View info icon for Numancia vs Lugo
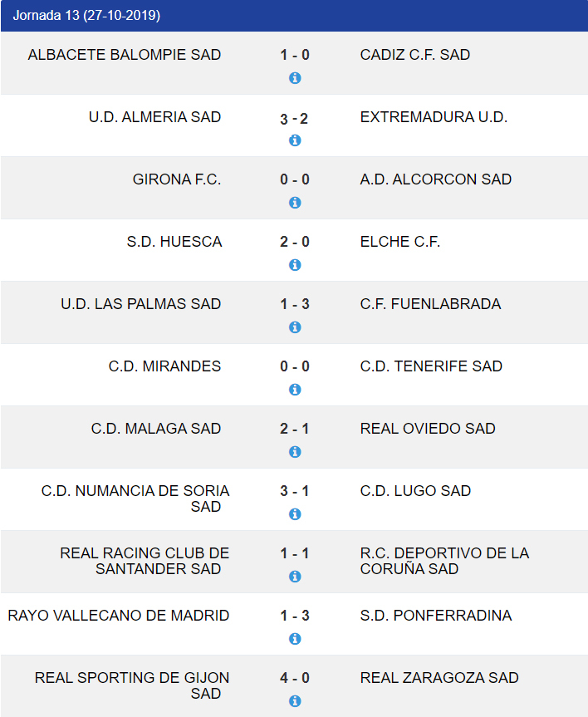 [294, 514]
